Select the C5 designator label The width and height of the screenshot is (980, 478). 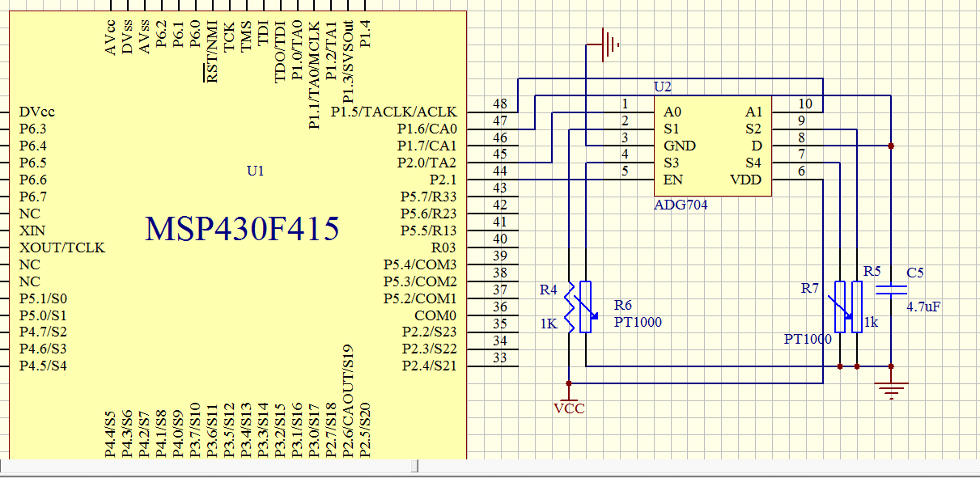click(915, 273)
